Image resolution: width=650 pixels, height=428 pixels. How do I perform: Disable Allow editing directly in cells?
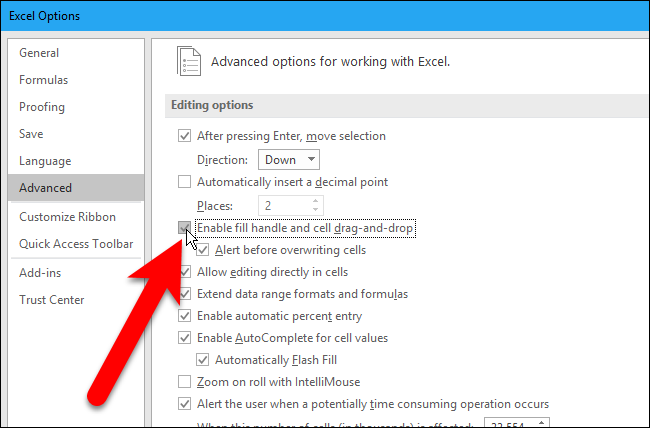(x=184, y=272)
